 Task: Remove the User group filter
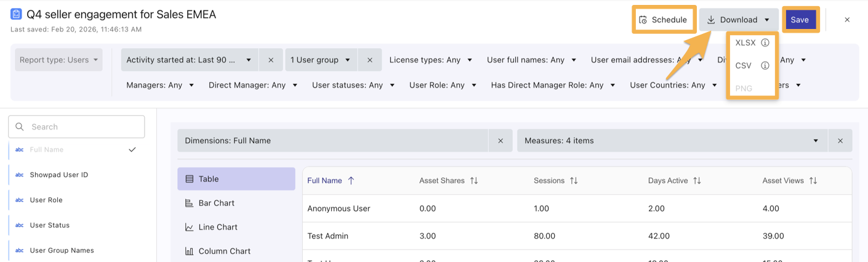[x=369, y=60]
